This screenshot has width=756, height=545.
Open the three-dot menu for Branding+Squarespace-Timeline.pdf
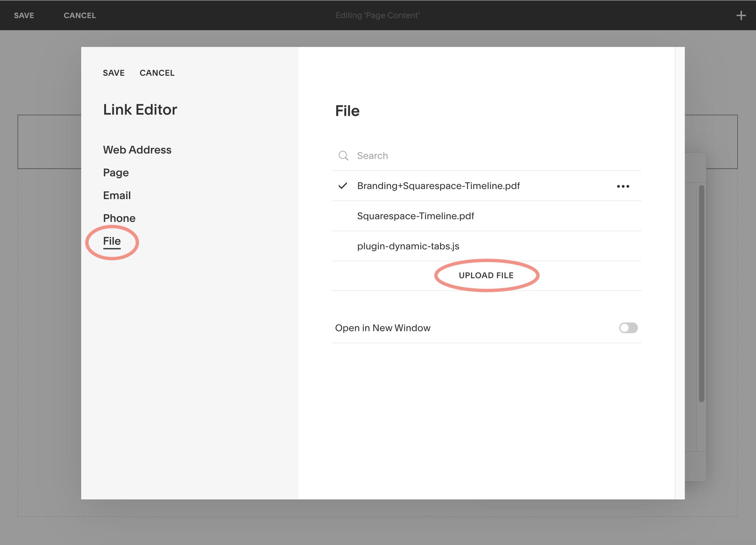(x=623, y=186)
